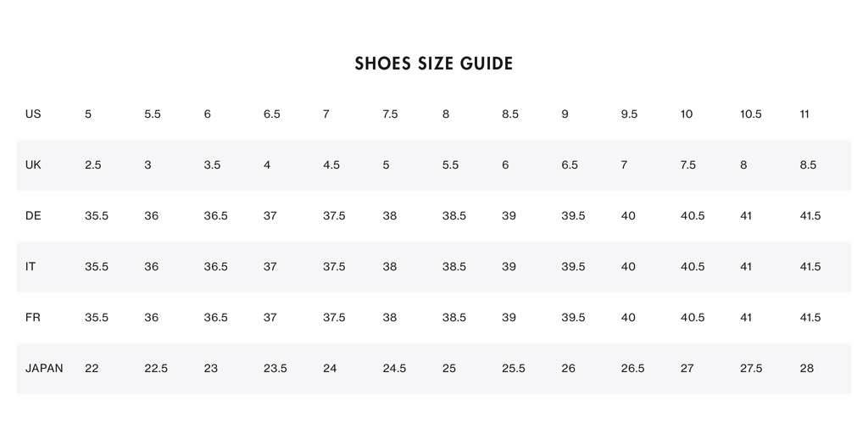The width and height of the screenshot is (868, 445).
Task: Select UK size 8.5 cell
Action: (808, 165)
